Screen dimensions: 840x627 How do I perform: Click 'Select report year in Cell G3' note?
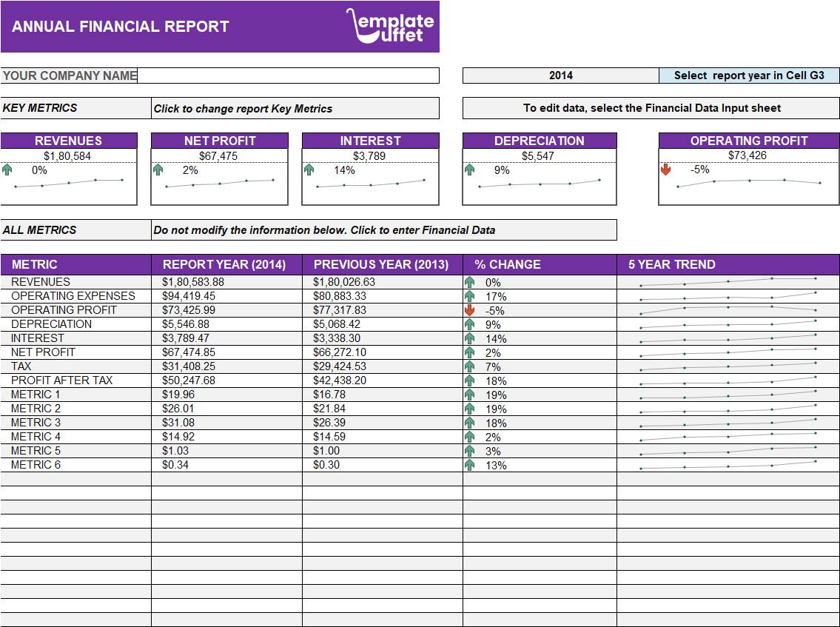[x=749, y=76]
